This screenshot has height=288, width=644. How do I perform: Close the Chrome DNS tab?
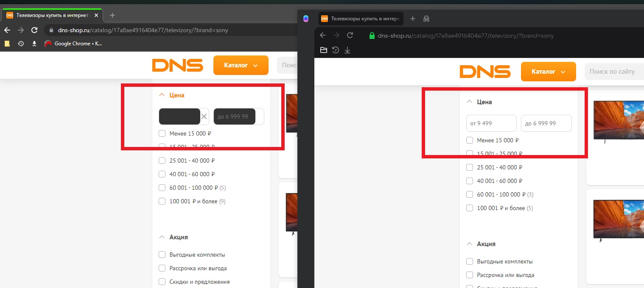coord(96,15)
